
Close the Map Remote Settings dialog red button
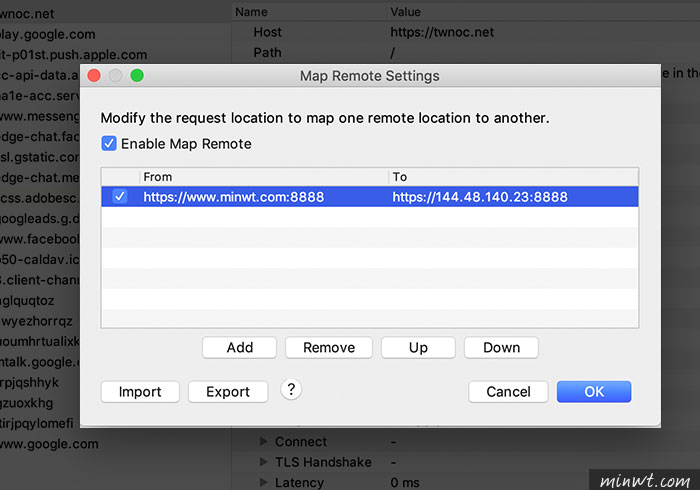pyautogui.click(x=94, y=75)
